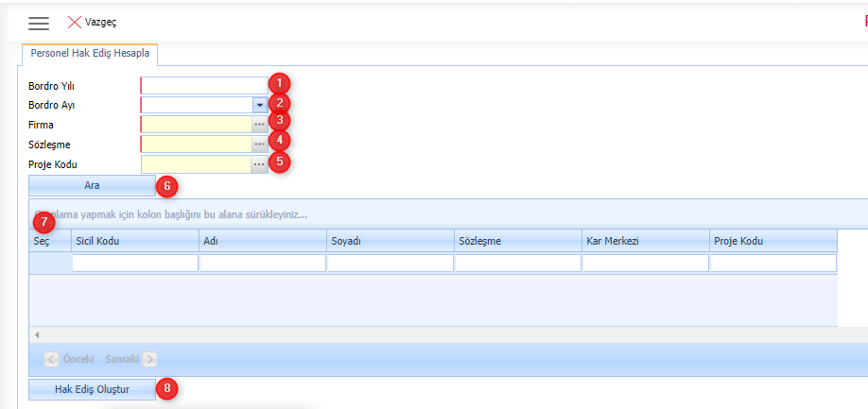Sort by Sicil Kodu column header
This screenshot has height=409, width=868.
click(134, 241)
